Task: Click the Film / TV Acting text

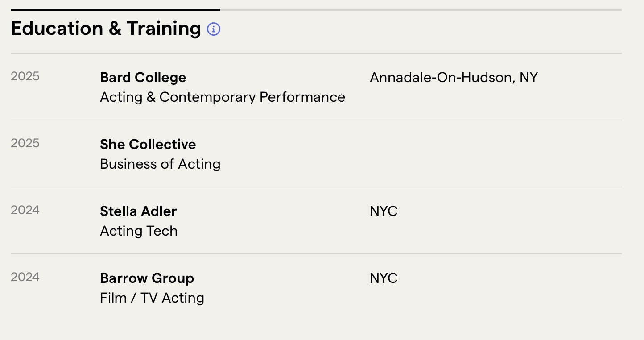Action: point(152,298)
